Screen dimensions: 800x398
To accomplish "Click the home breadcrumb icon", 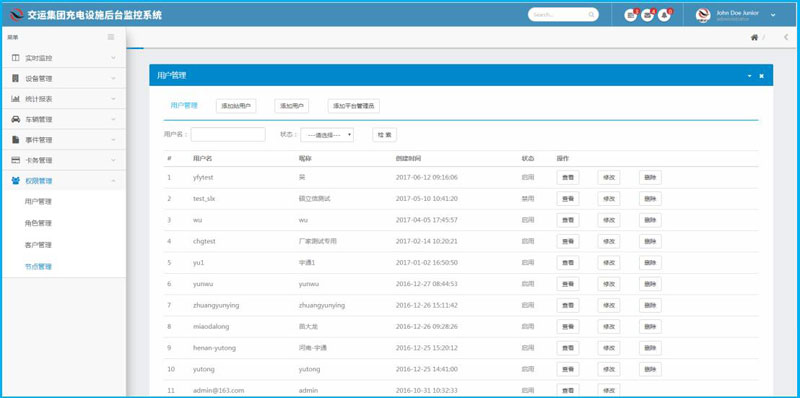I will point(754,37).
